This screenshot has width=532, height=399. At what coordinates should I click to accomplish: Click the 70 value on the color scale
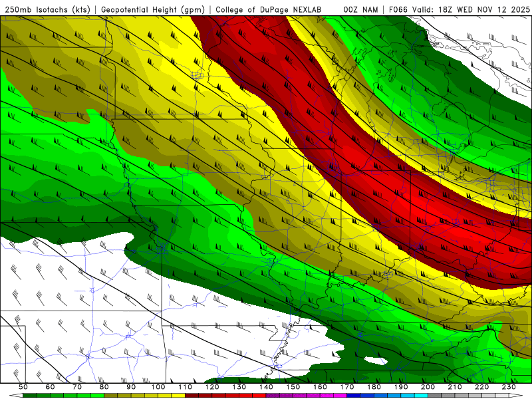pyautogui.click(x=77, y=387)
